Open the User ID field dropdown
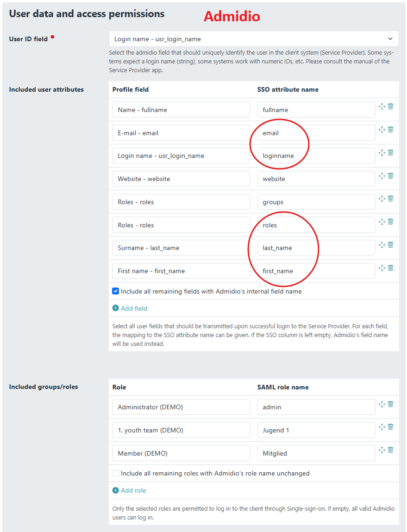The height and width of the screenshot is (532, 407). tap(253, 39)
